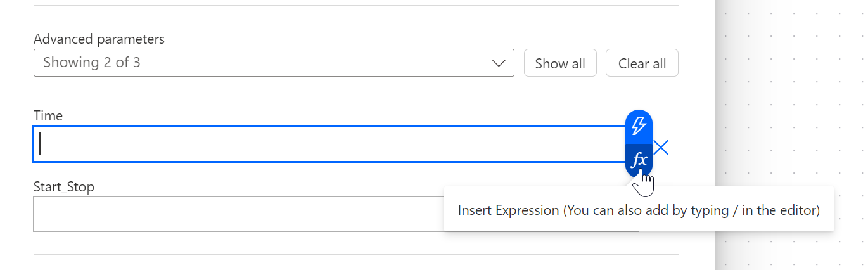Expand the Advanced parameters chevron arrow
The image size is (868, 270).
pyautogui.click(x=499, y=63)
